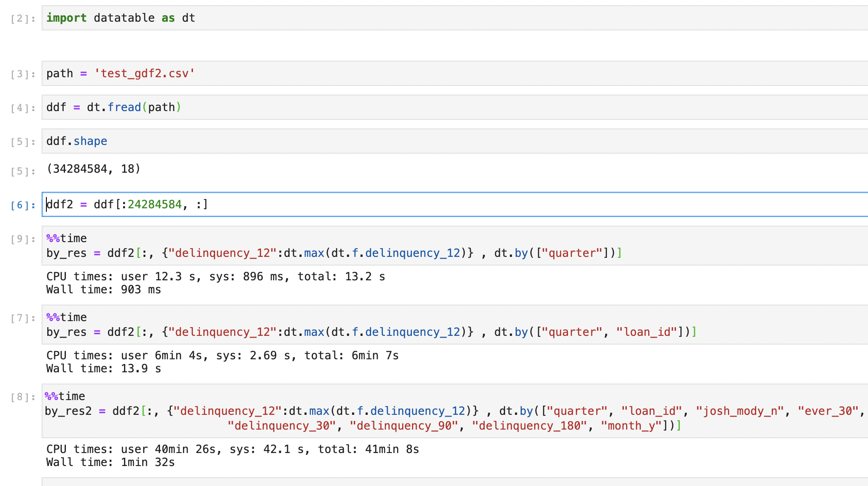Click the "josh_mody_n" string in by_res2 cell
The height and width of the screenshot is (486, 868).
pos(742,411)
